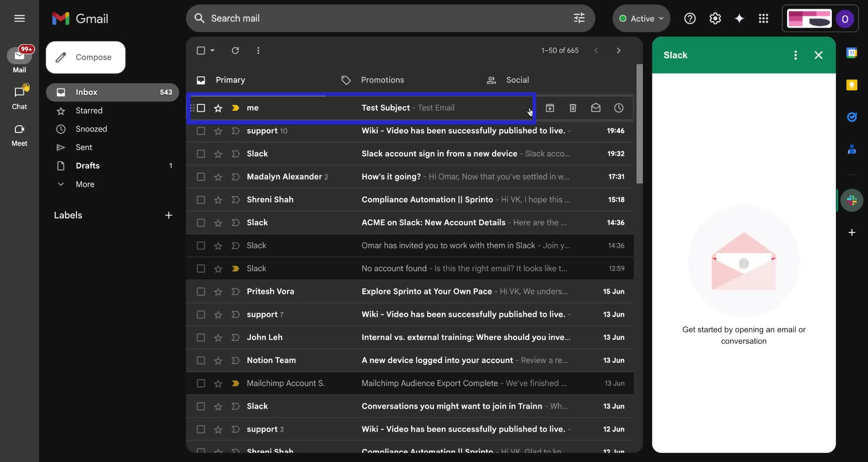
Task: Archive the Test Subject email
Action: point(550,108)
